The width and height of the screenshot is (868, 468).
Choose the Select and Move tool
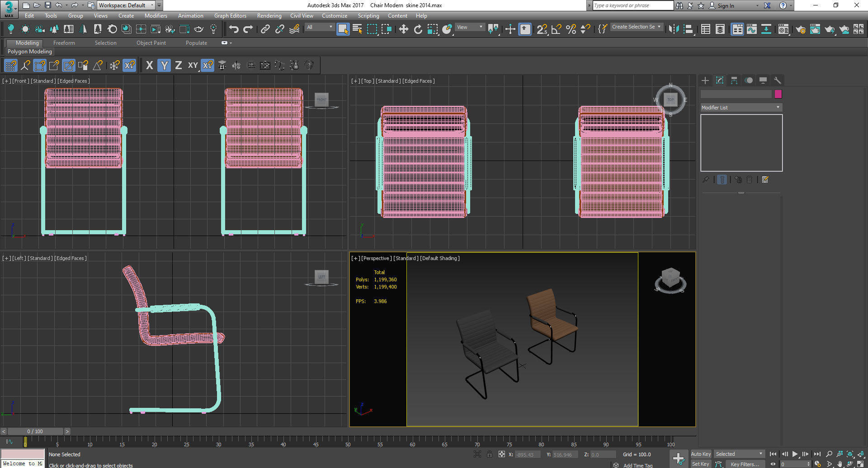[403, 29]
